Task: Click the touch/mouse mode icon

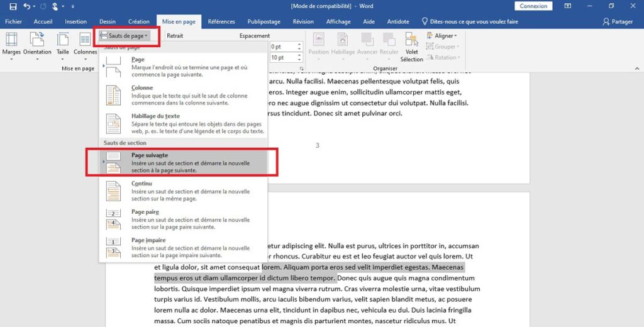Action: (x=57, y=6)
